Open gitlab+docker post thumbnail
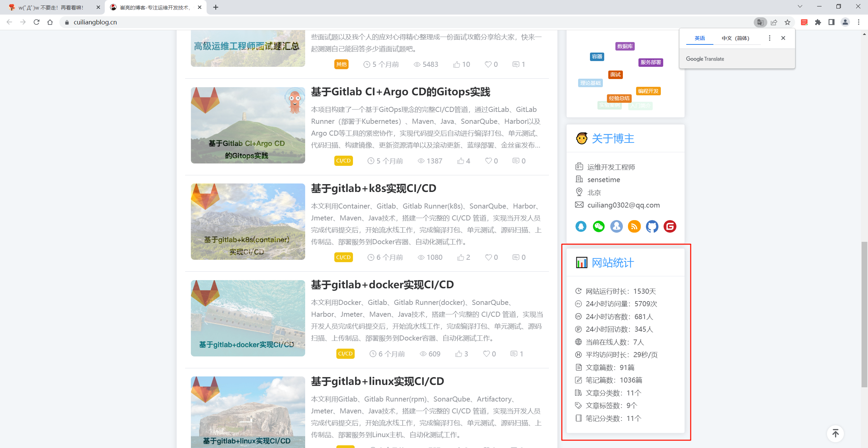Viewport: 868px width, 448px height. 248,318
